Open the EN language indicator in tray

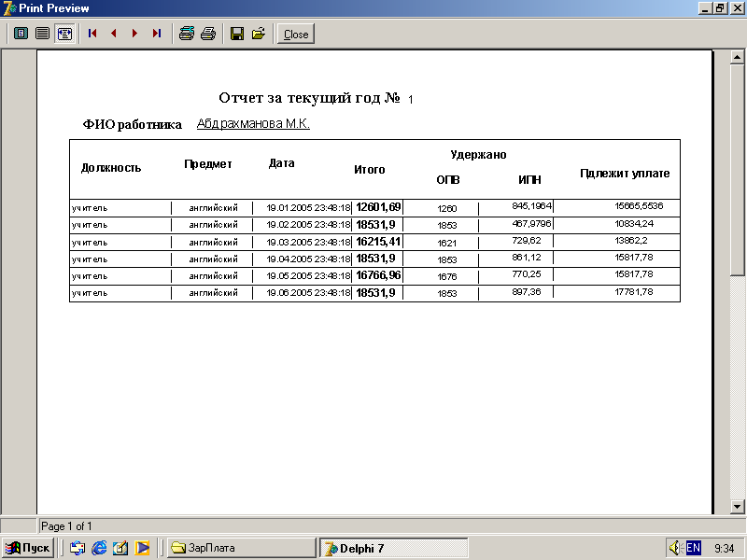tap(693, 548)
